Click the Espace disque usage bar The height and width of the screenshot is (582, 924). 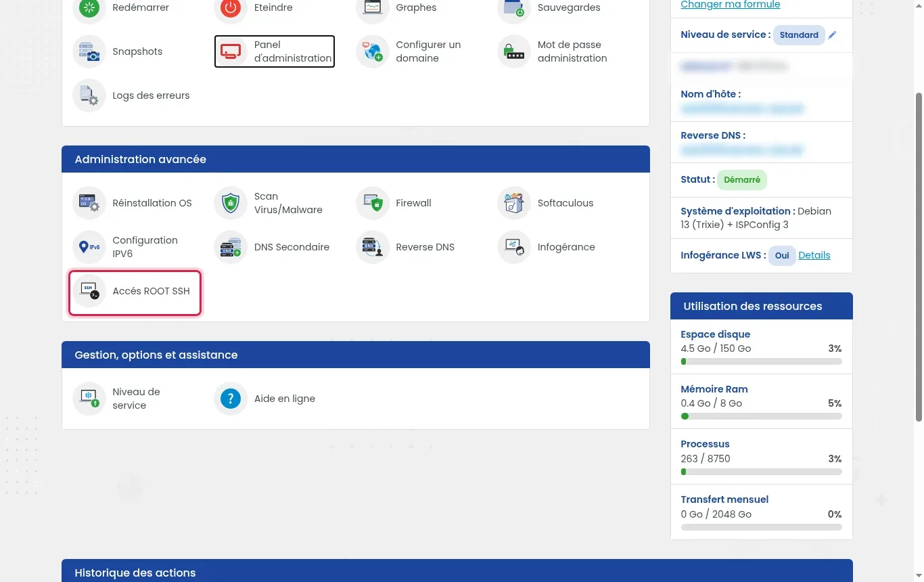click(762, 362)
